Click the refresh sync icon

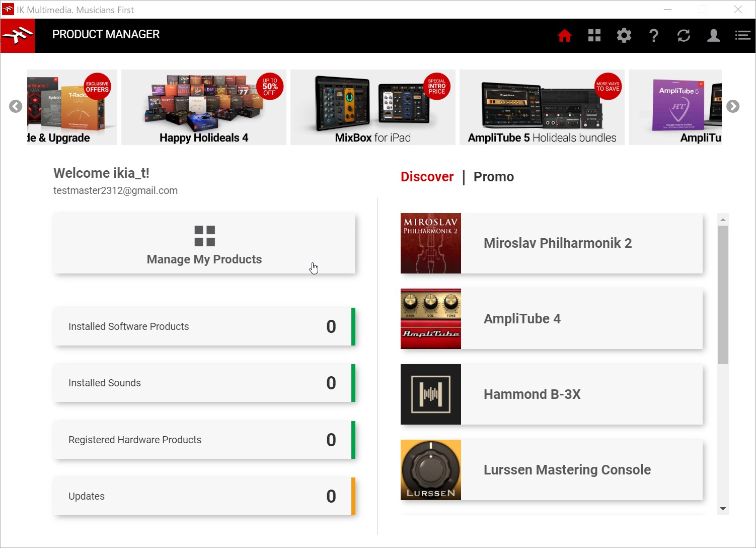click(684, 35)
